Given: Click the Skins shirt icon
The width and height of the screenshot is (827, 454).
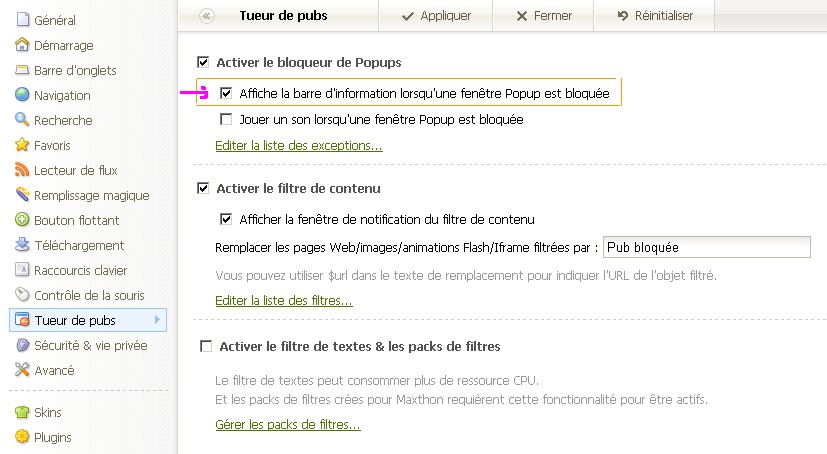Looking at the screenshot, I should tap(22, 412).
